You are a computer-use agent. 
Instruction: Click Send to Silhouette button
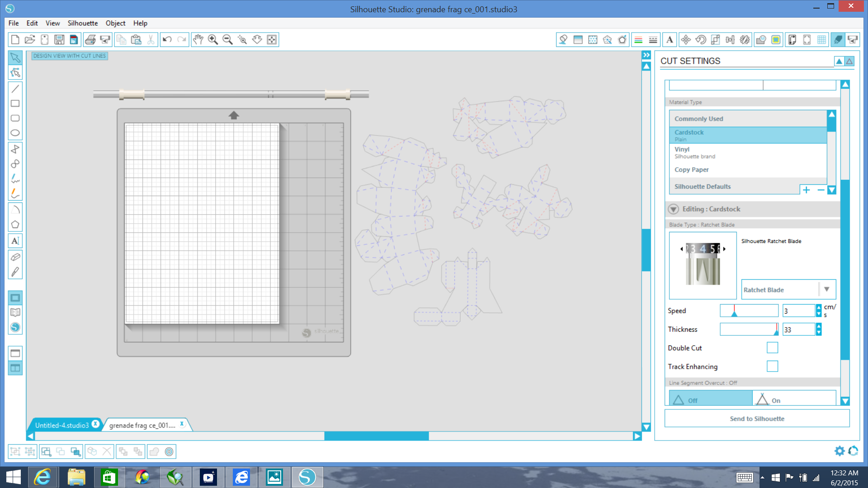(x=757, y=418)
